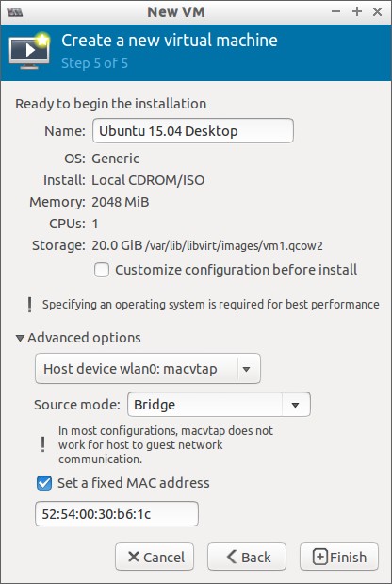Click Finish to begin the installation
The height and width of the screenshot is (584, 392).
(x=339, y=558)
